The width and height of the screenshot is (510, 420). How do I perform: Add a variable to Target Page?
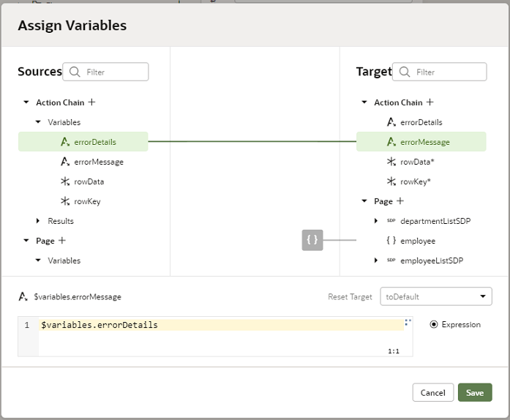click(400, 201)
